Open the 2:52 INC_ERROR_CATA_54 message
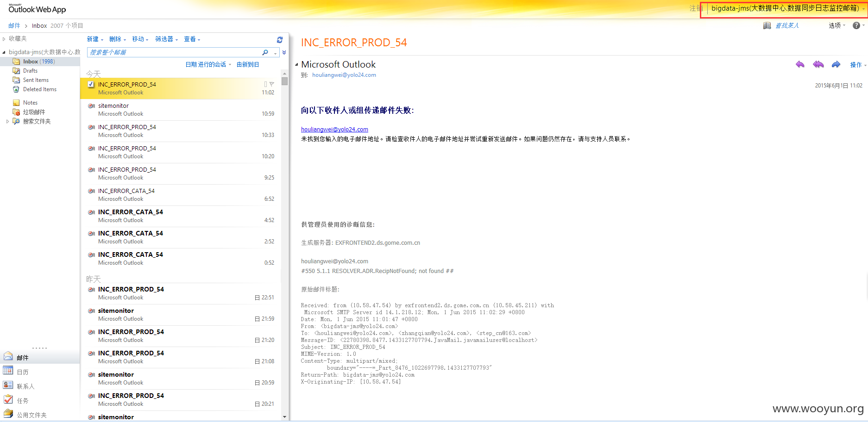Screen dimensions: 868x422 [181, 237]
